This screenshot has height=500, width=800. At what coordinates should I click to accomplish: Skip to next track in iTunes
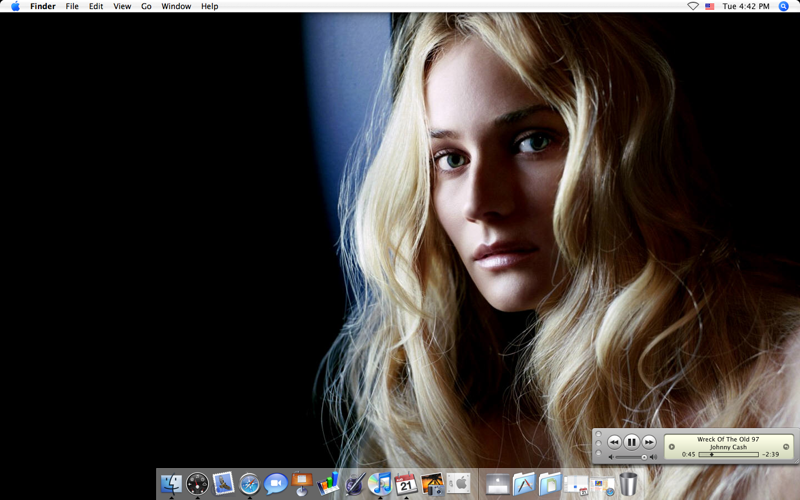(x=649, y=442)
